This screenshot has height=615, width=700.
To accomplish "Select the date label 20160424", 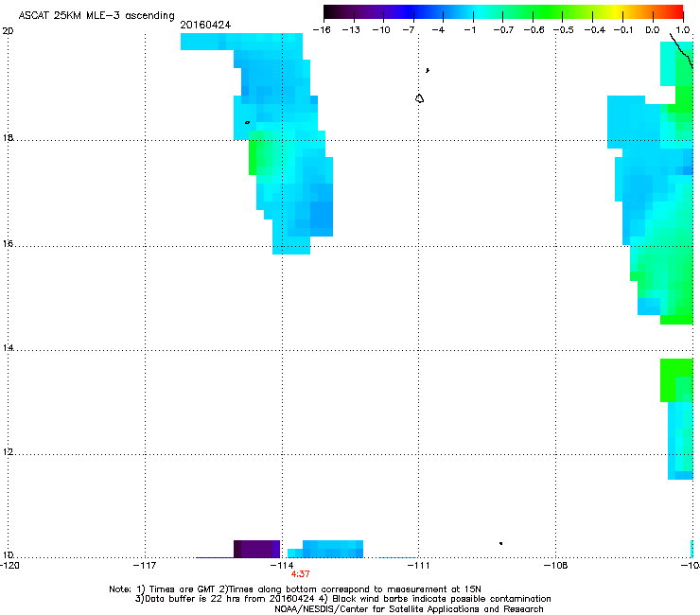I will 205,25.
